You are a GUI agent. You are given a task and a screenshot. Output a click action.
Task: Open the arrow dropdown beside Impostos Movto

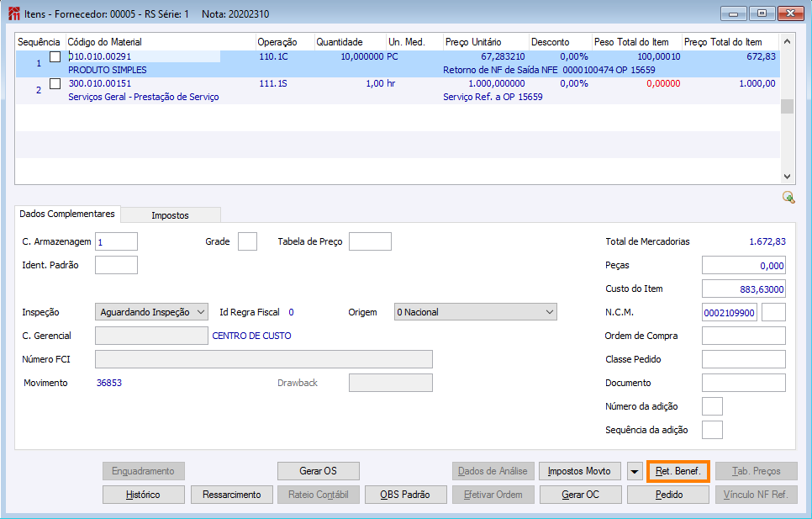pyautogui.click(x=635, y=471)
